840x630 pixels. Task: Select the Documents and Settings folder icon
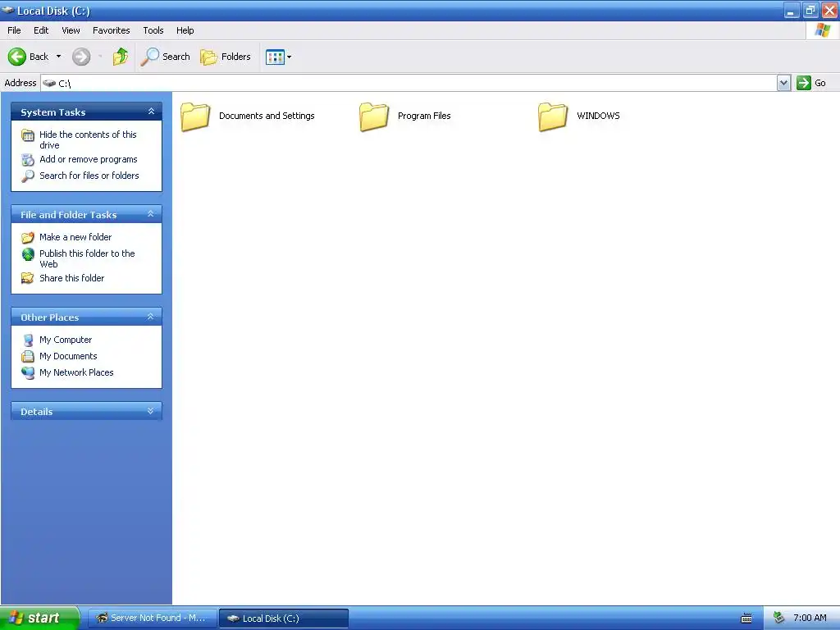(195, 116)
